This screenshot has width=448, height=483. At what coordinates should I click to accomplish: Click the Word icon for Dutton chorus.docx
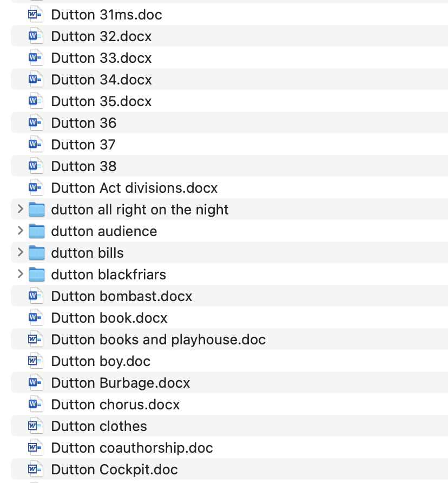36,404
